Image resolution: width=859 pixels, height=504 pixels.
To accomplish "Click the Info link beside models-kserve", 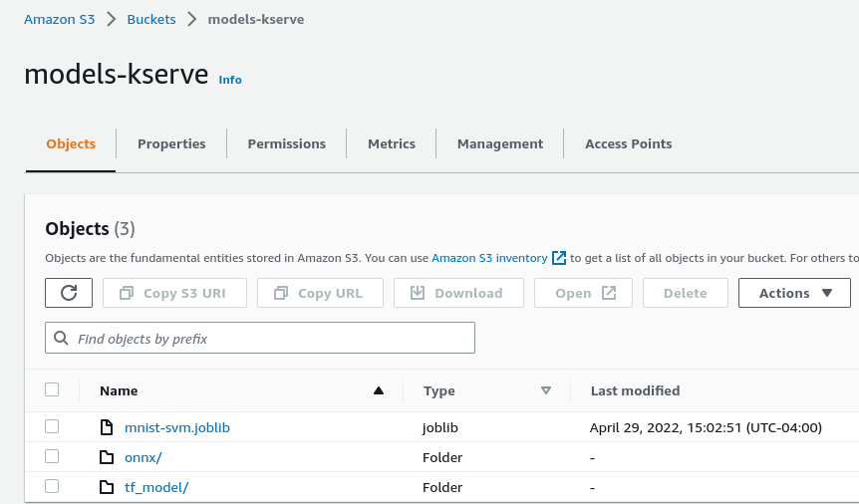I will point(230,80).
